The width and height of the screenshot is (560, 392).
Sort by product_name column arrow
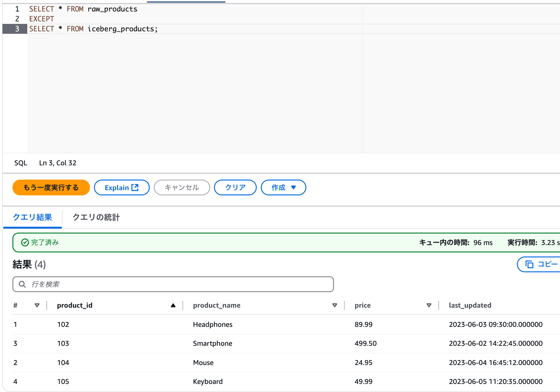tap(335, 305)
